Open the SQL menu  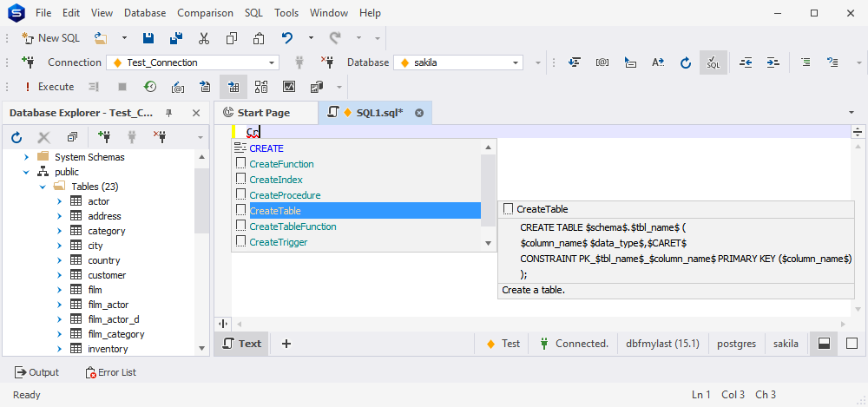tap(253, 13)
